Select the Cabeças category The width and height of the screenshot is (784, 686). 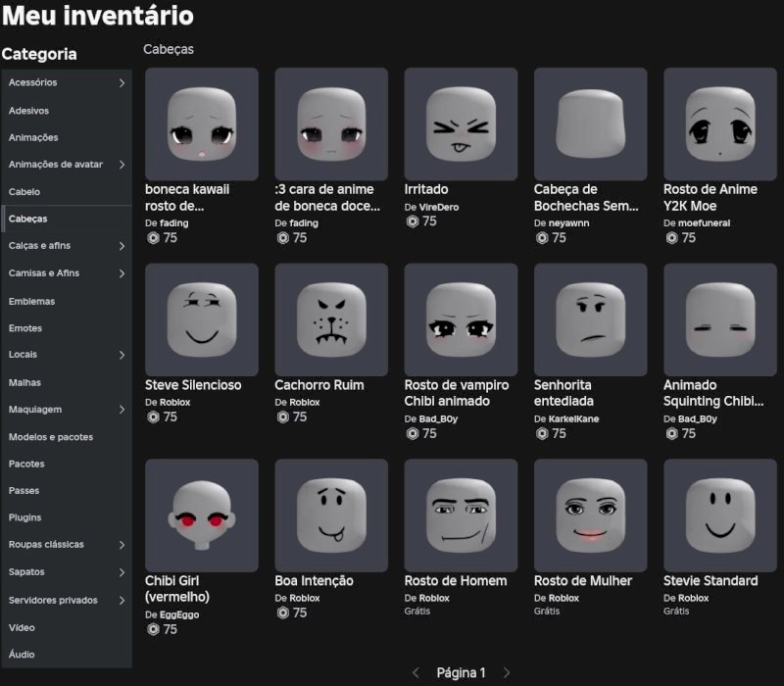pos(67,219)
